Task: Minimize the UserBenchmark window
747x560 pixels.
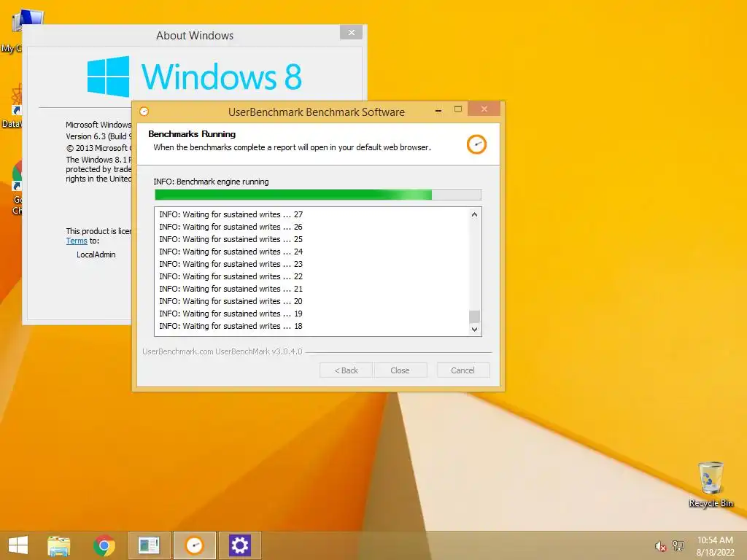Action: (438, 110)
